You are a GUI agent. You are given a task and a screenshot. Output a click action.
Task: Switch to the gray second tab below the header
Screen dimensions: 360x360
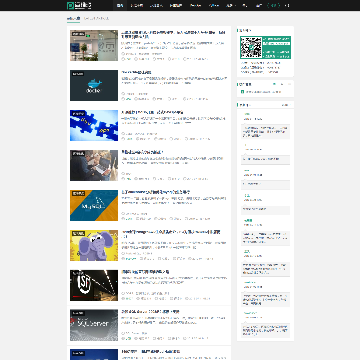click(96, 19)
